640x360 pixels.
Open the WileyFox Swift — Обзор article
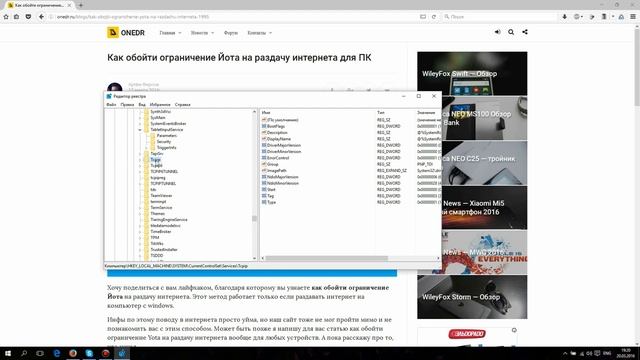pyautogui.click(x=472, y=73)
